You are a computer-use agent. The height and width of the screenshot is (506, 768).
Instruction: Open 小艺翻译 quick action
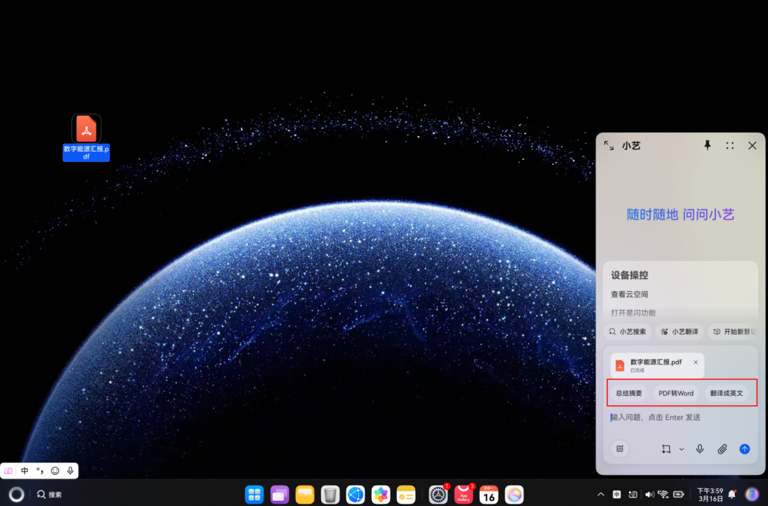coord(679,332)
